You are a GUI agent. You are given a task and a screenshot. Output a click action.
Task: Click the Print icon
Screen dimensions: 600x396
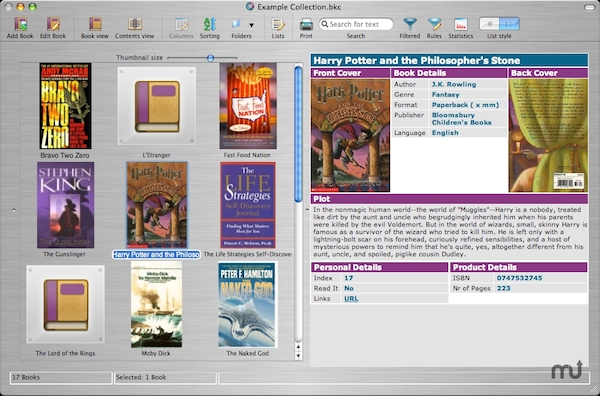[x=306, y=24]
